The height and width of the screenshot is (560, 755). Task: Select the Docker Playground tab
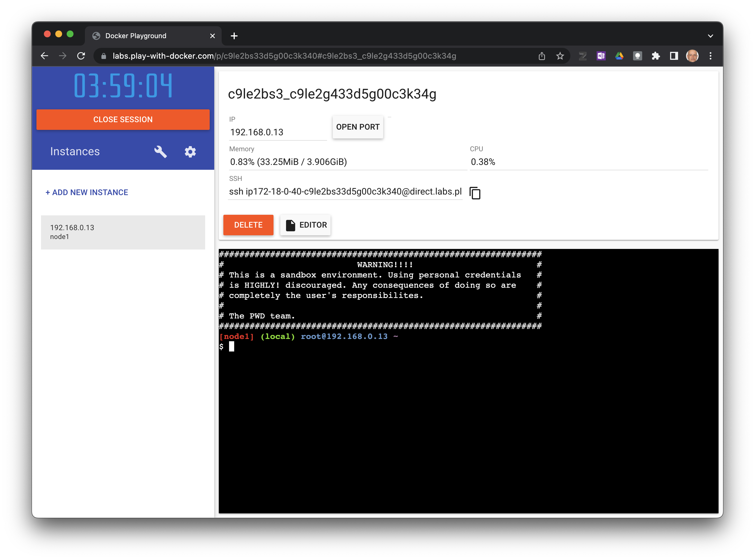(x=136, y=36)
